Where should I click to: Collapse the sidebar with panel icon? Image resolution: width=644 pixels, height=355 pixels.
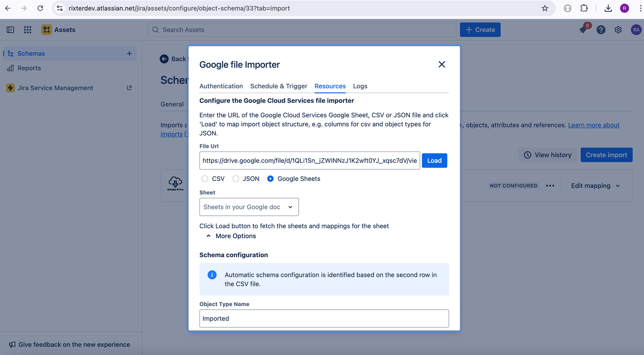(11, 30)
